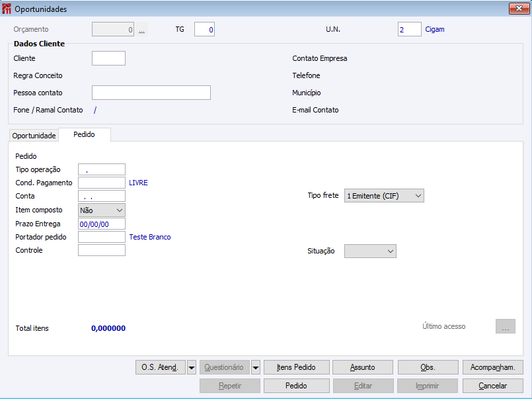This screenshot has height=399, width=532.
Task: Open Acompanham. button
Action: [492, 367]
